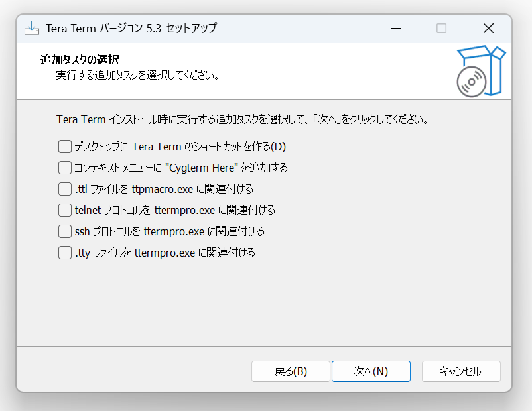Go back with the 戻る(B) button
The height and width of the screenshot is (411, 532).
(x=291, y=371)
